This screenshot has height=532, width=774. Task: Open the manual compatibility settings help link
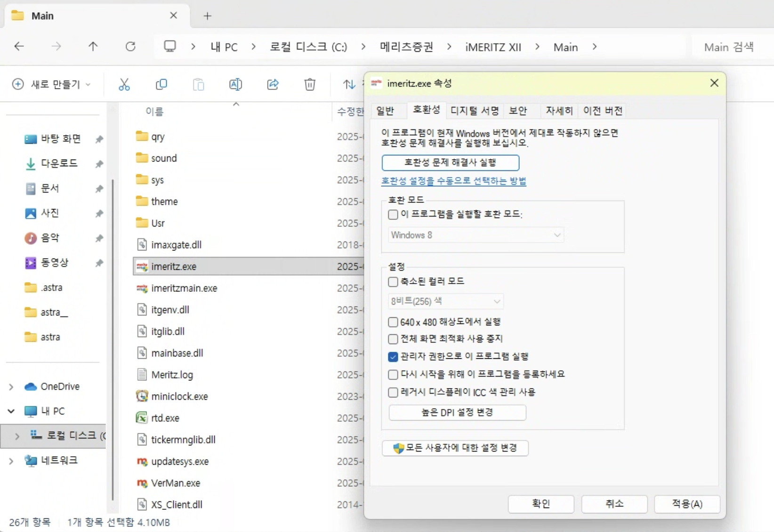(453, 181)
